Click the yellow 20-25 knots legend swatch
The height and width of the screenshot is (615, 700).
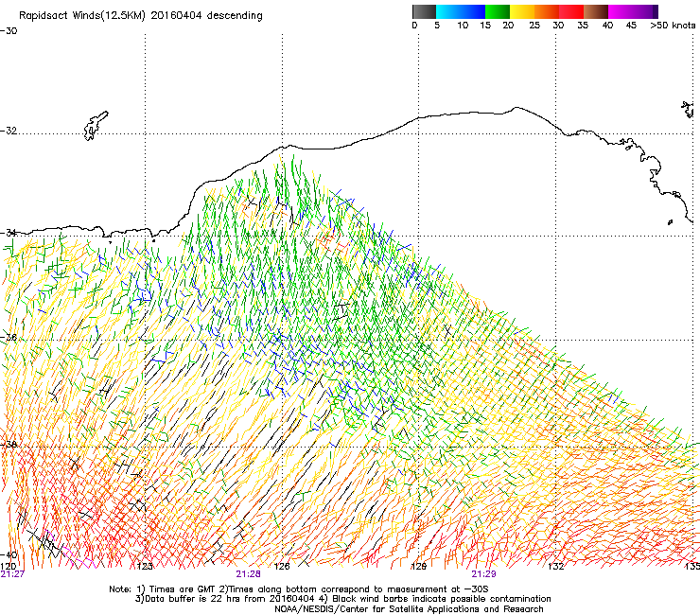click(522, 11)
